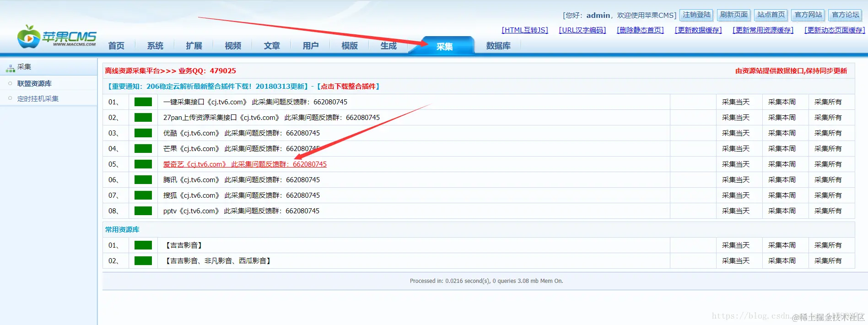This screenshot has width=868, height=325.
Task: Click 采集当天 in 一键采集接口 row
Action: tap(736, 102)
